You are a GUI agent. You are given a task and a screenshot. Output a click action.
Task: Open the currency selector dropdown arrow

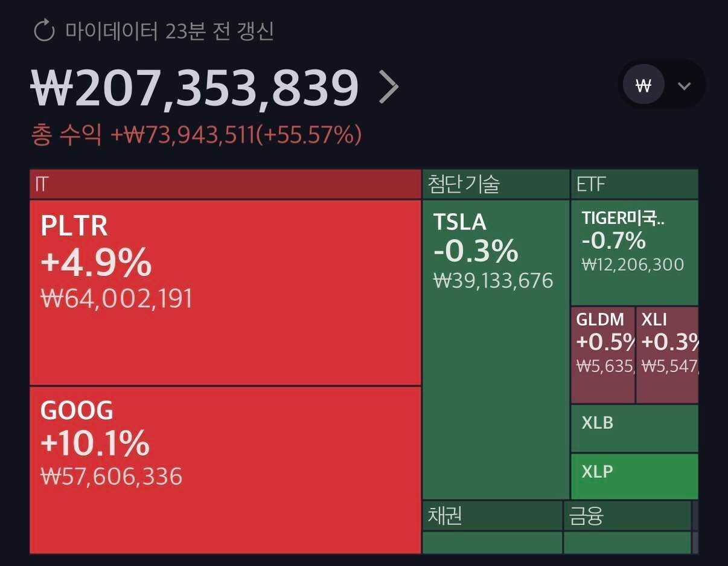point(684,86)
